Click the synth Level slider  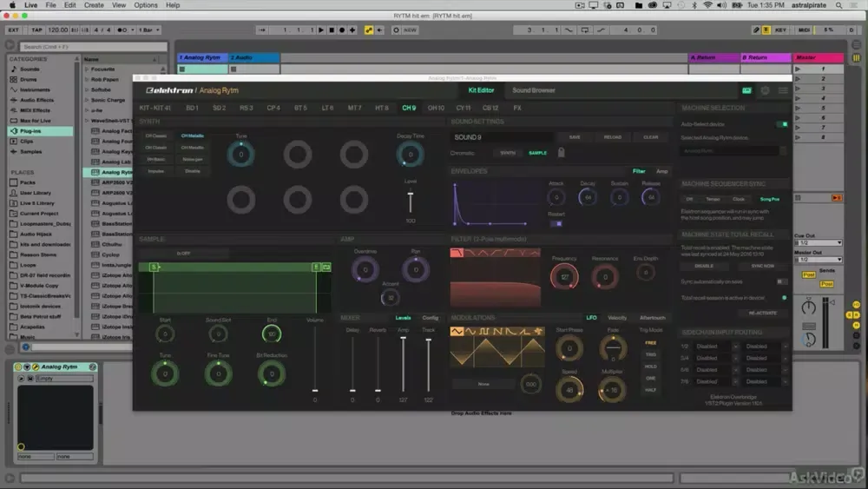pyautogui.click(x=411, y=201)
